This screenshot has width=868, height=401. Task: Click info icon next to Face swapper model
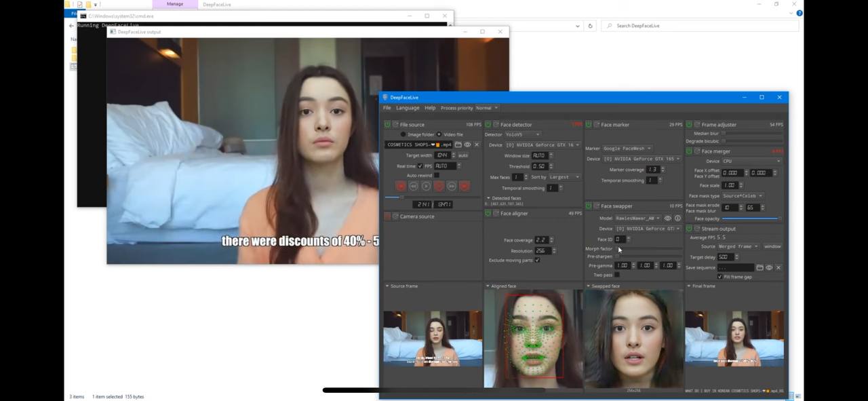pyautogui.click(x=677, y=218)
